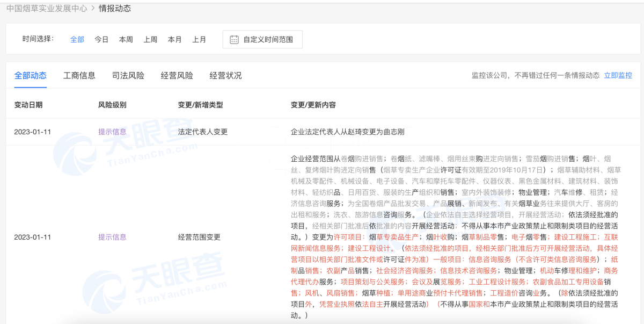Select the 情报动态 breadcrumb item
Viewport: 644px width, 324px height.
click(115, 8)
